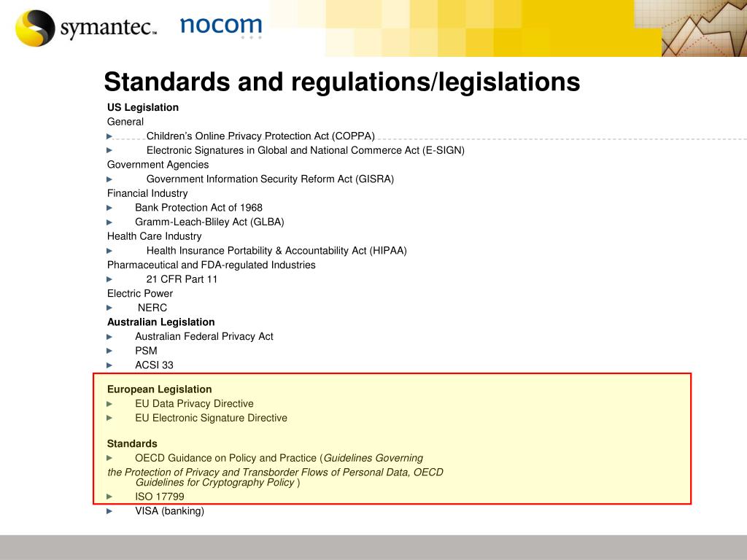Click the arrow bullet beside HIPAA line

coord(109,251)
